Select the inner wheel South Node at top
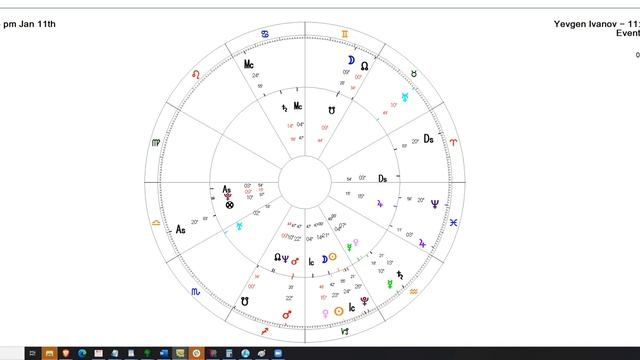Image resolution: width=640 pixels, height=360 pixels. pyautogui.click(x=332, y=111)
